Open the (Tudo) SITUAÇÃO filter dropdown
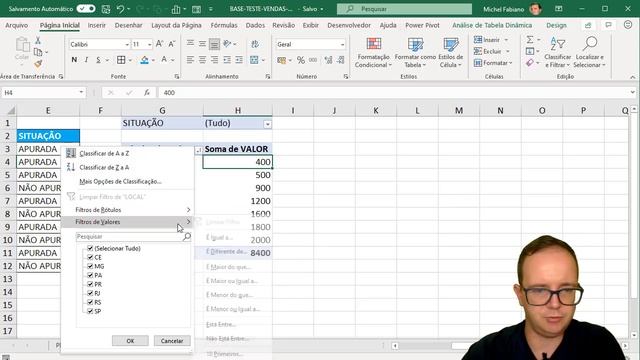This screenshot has width=640, height=360. 267,124
